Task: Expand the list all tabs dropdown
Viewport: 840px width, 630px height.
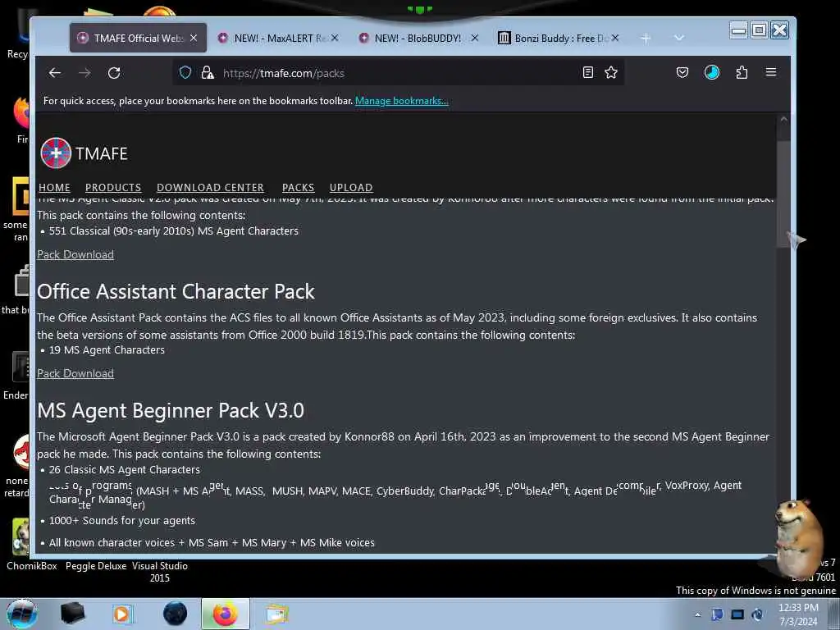Action: coord(678,38)
